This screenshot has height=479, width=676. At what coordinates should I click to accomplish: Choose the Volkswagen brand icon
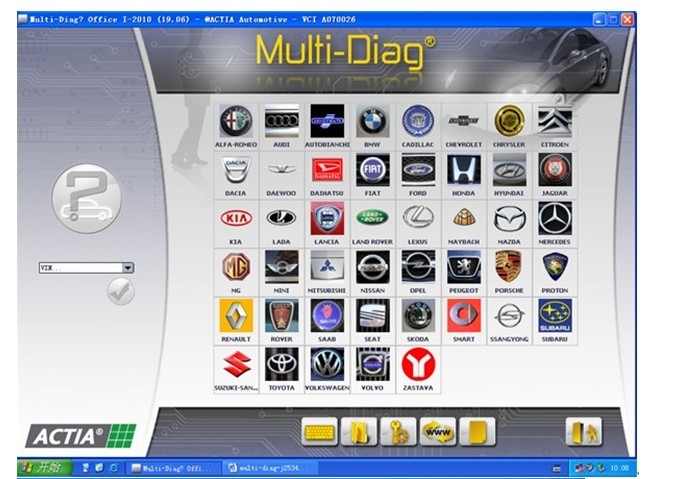[327, 365]
